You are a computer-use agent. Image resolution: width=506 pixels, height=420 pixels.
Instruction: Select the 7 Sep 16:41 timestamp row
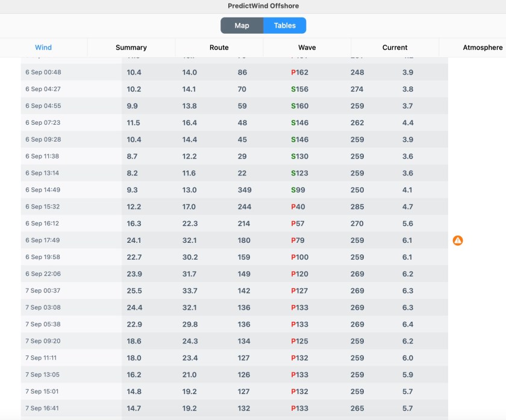coord(43,409)
